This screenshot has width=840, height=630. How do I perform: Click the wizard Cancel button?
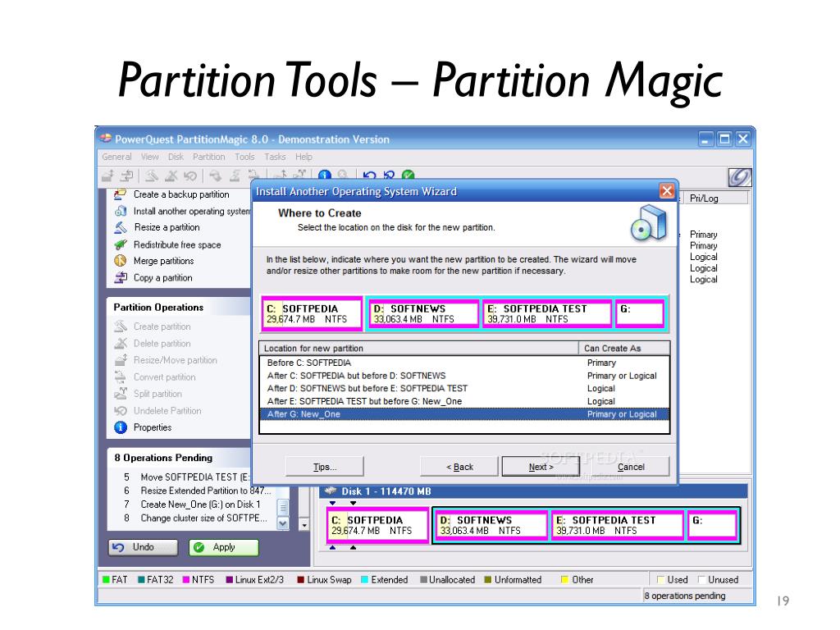[x=631, y=467]
